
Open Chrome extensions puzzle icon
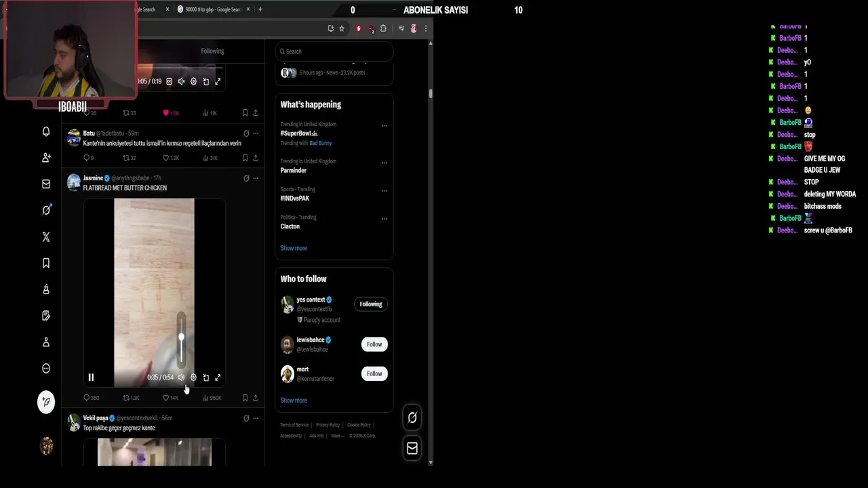point(383,28)
